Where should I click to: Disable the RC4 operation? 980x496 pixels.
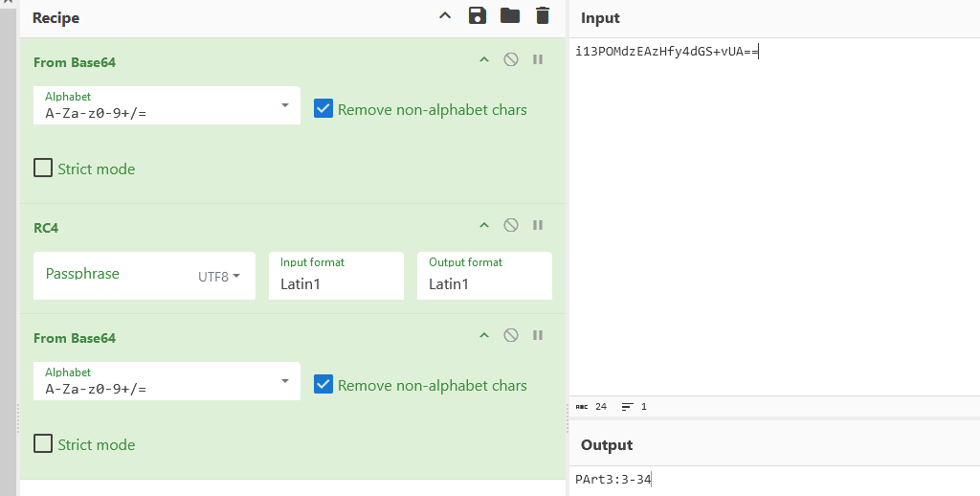(x=511, y=225)
